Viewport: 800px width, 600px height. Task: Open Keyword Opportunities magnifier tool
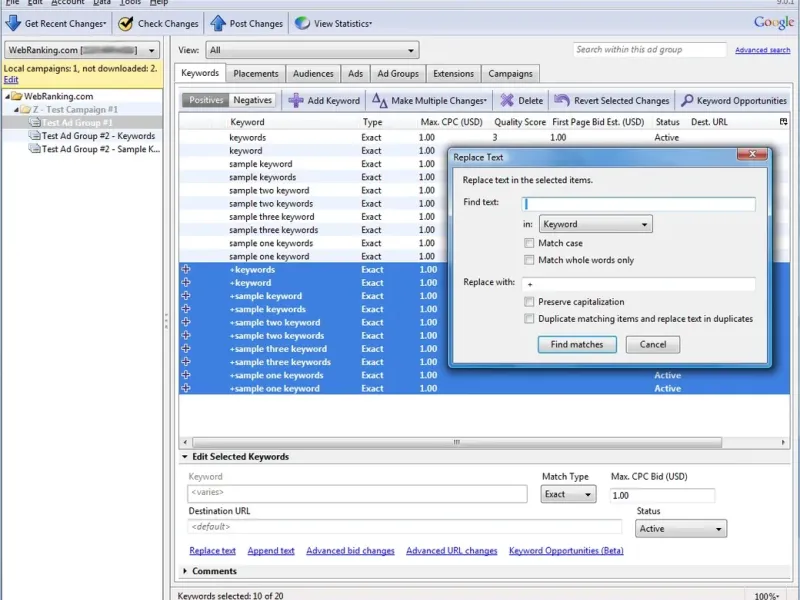click(x=687, y=100)
